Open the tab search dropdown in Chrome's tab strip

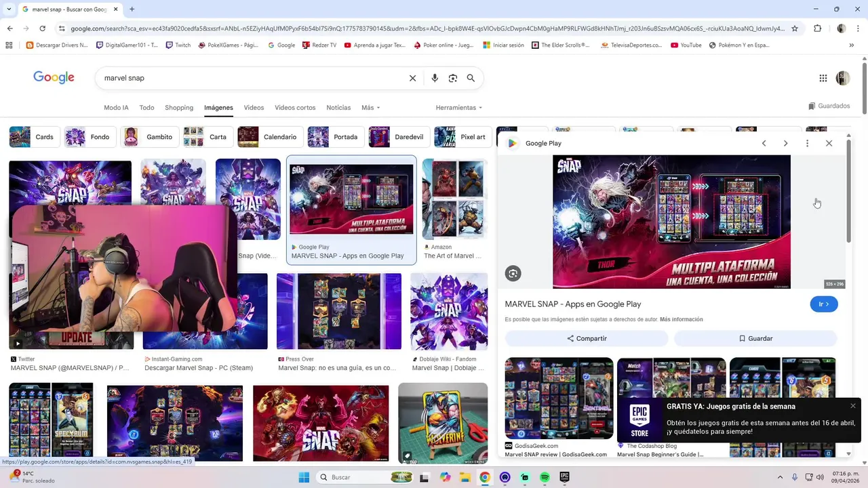(9, 9)
